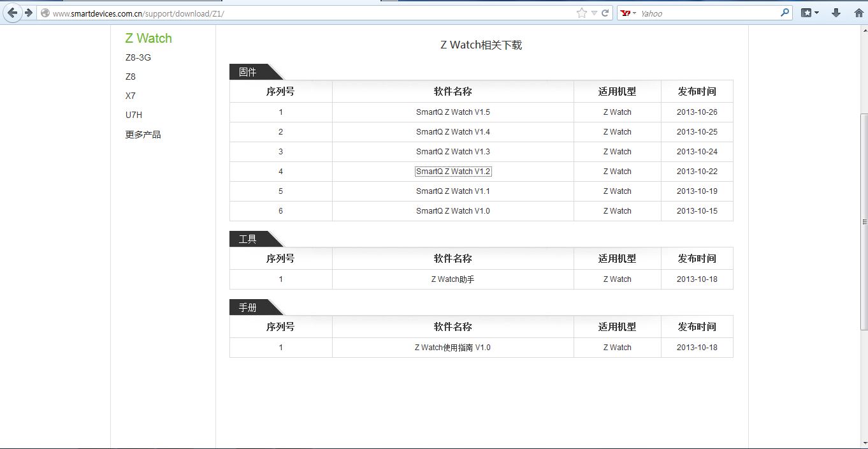The image size is (868, 449).
Task: Click the 2013-10-19 release date cell
Action: [x=697, y=191]
